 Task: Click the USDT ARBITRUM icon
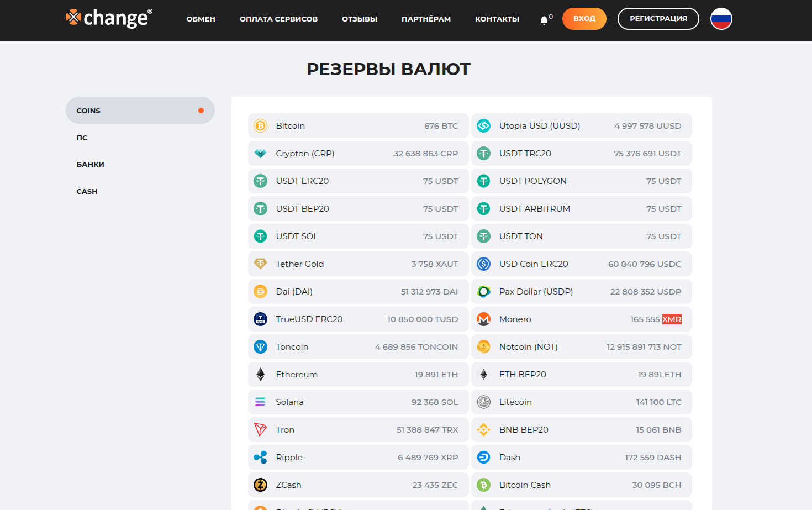pyautogui.click(x=484, y=209)
